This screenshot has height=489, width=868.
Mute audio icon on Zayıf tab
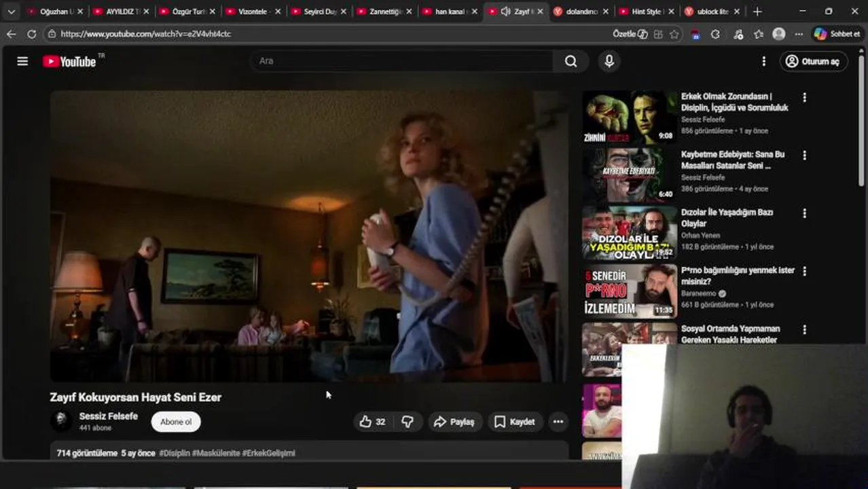[x=505, y=12]
